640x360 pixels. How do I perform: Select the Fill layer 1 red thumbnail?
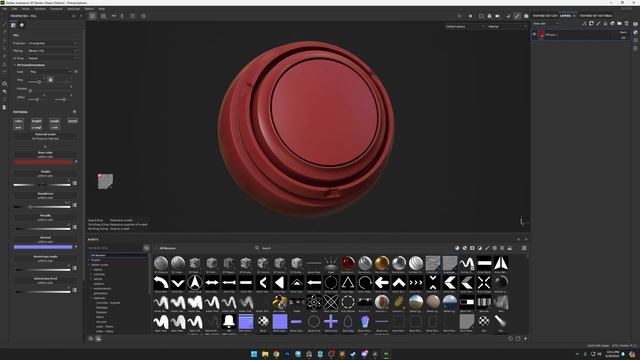tap(541, 35)
